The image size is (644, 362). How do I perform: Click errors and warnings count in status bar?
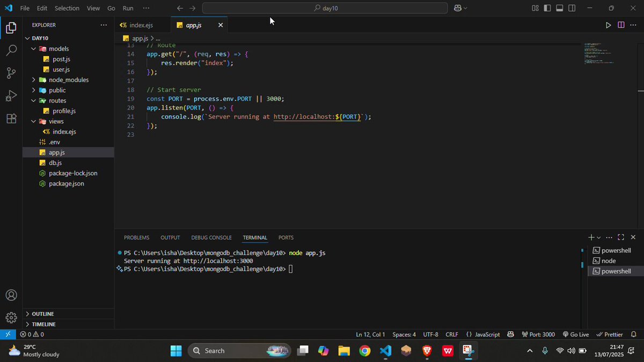pyautogui.click(x=32, y=334)
